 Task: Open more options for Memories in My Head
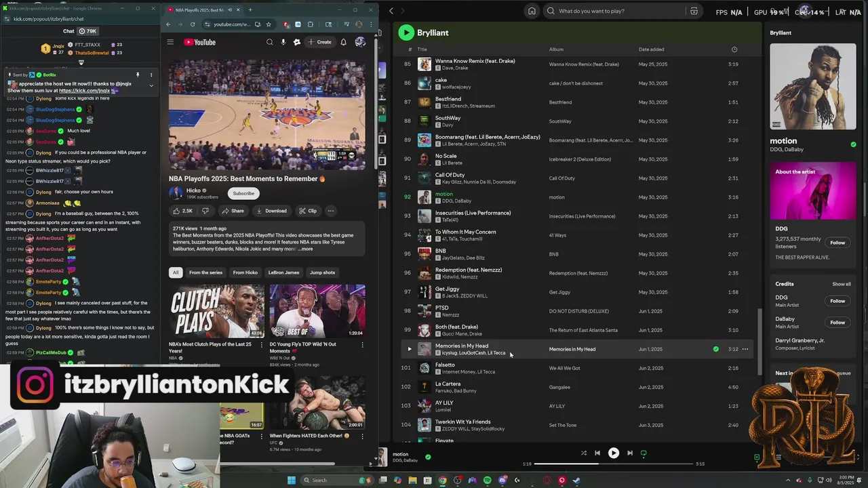tap(745, 349)
